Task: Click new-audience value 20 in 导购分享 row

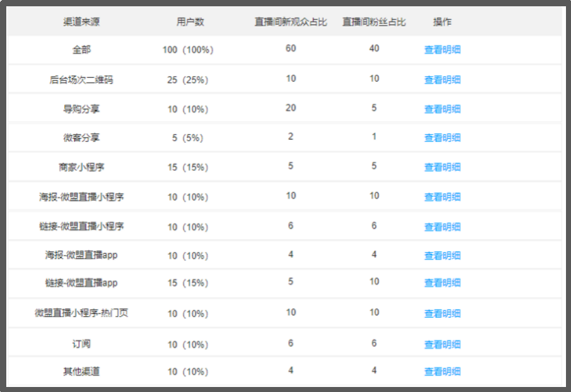Action: pos(291,108)
